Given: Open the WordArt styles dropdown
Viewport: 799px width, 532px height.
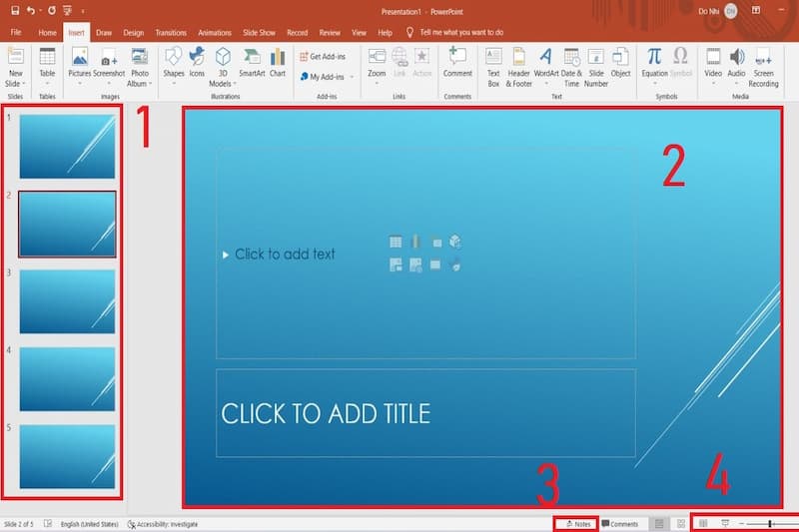Looking at the screenshot, I should 546,84.
